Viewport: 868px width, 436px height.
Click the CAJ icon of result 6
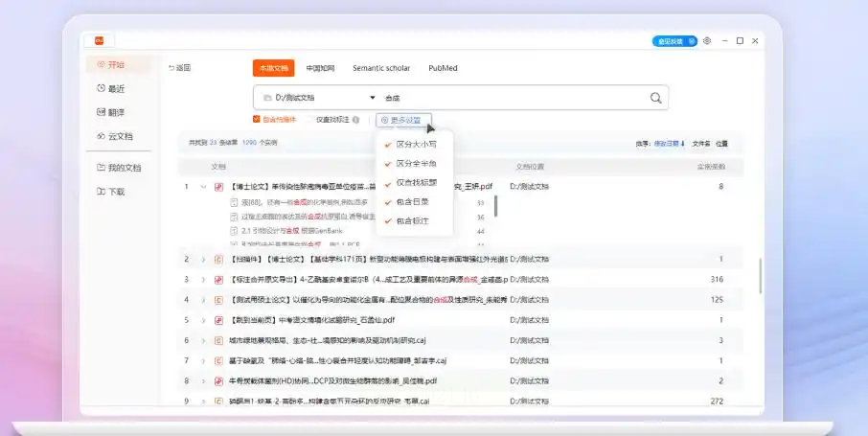(x=218, y=340)
